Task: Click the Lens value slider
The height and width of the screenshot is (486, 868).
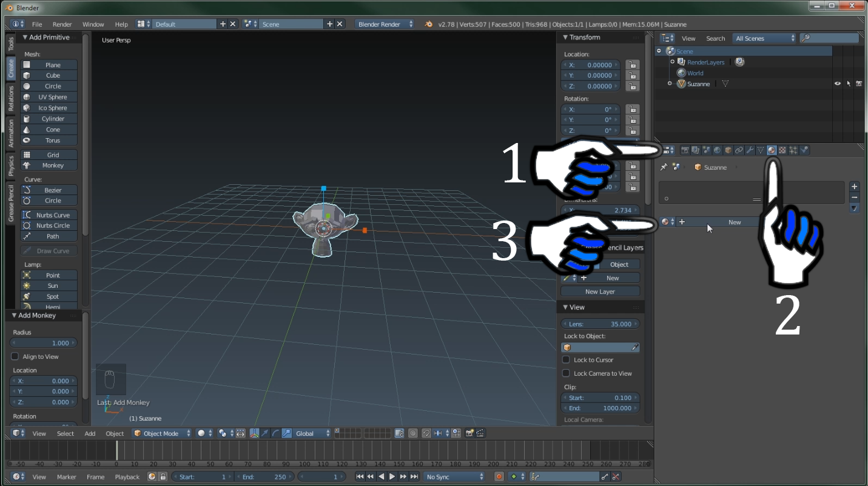Action: point(600,324)
